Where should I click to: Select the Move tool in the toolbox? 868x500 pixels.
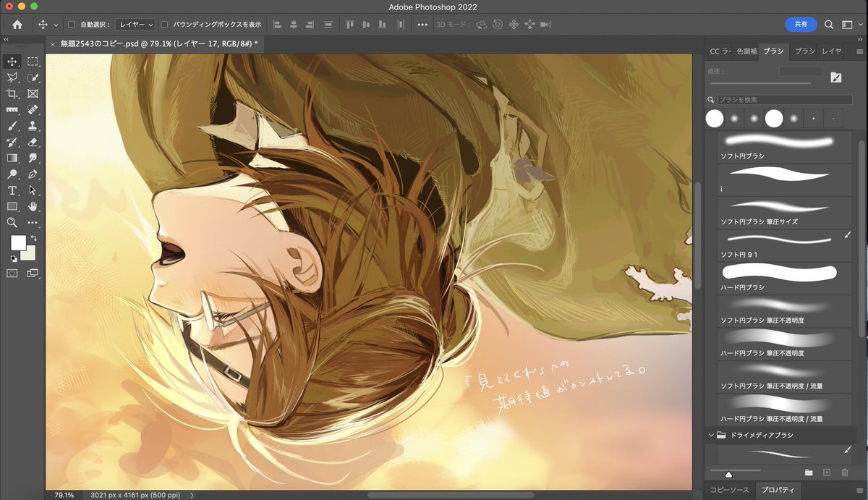click(x=12, y=62)
